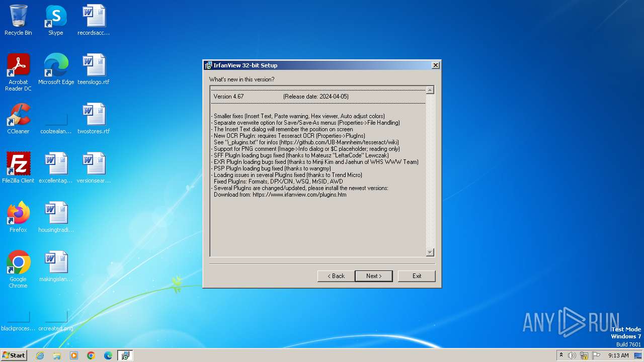644x362 pixels.
Task: Open Internet Explorer from taskbar
Action: tap(40, 355)
